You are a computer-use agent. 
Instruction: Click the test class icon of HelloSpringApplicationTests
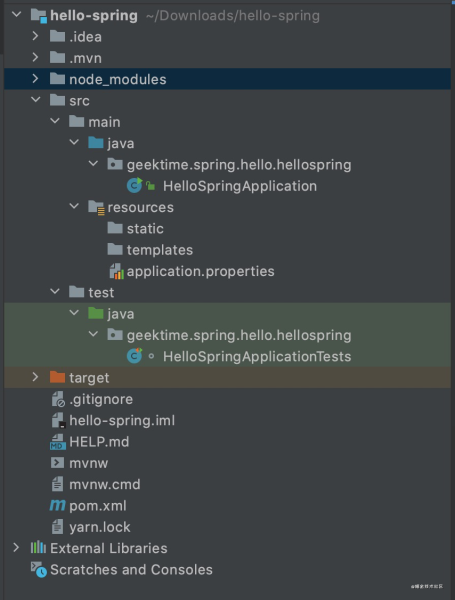pos(135,356)
